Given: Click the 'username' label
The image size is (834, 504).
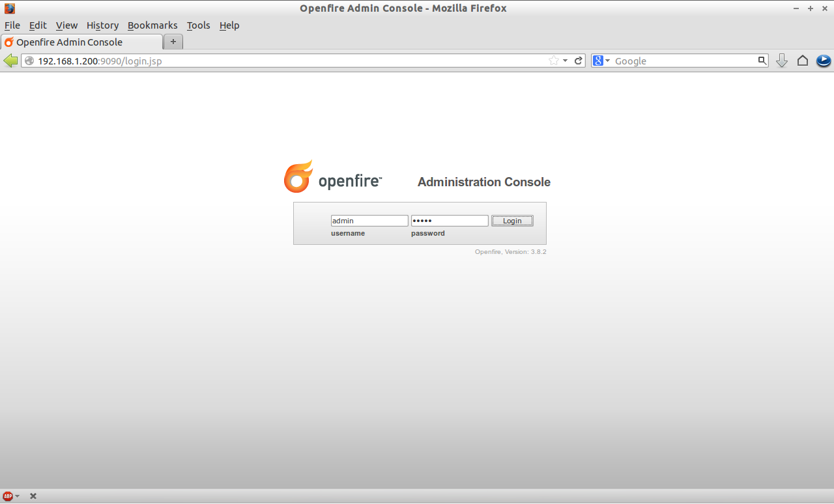Looking at the screenshot, I should (348, 233).
